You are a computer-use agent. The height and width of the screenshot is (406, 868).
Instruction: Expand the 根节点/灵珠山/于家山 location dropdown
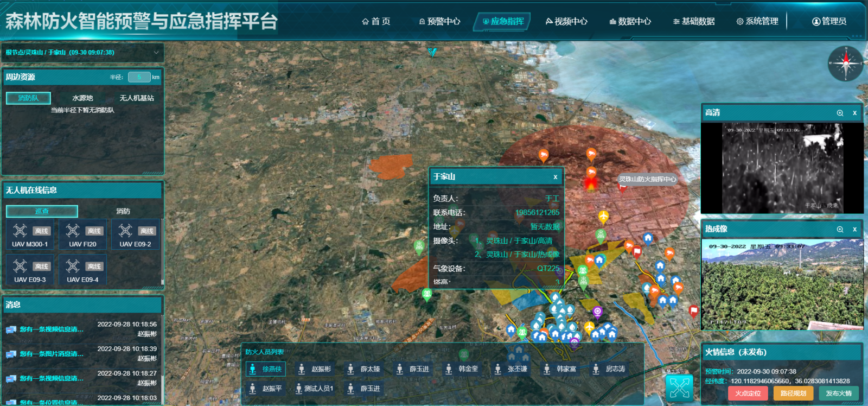click(x=156, y=53)
